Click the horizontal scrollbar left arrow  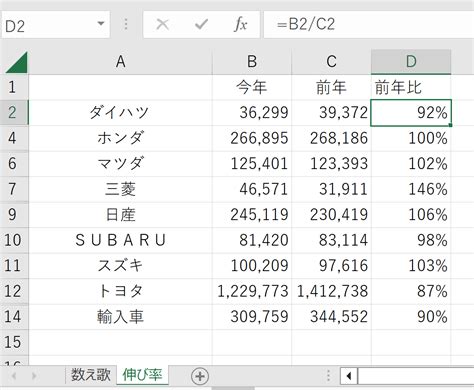[349, 376]
